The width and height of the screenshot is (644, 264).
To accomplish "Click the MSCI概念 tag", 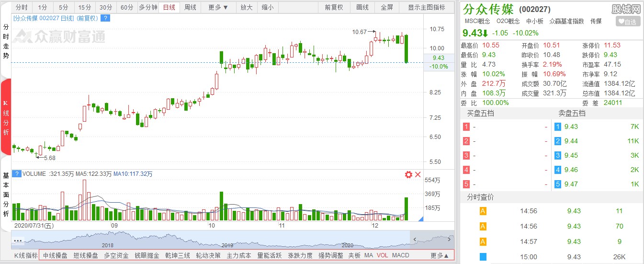I will [477, 21].
